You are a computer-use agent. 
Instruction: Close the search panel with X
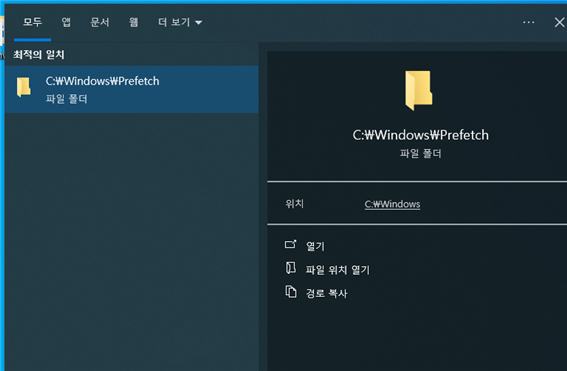(559, 22)
